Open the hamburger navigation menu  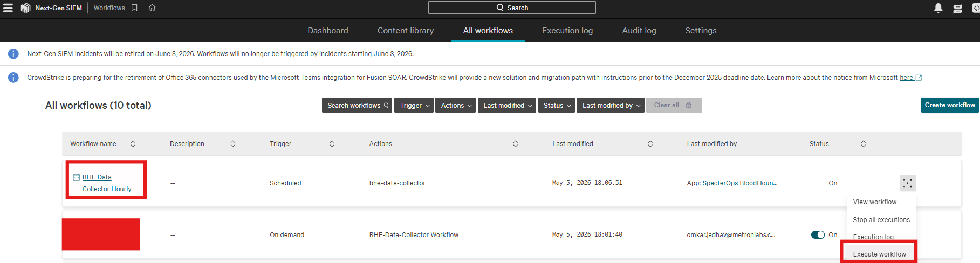coord(8,8)
